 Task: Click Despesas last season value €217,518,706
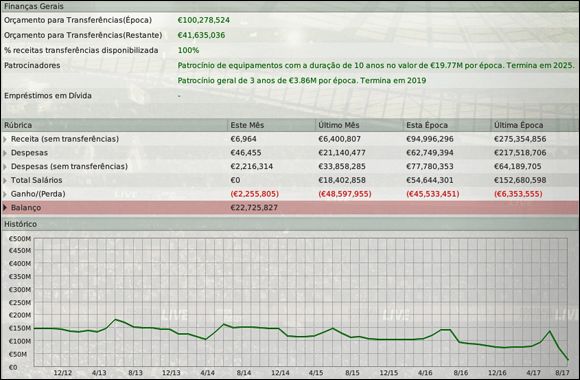[x=520, y=153]
